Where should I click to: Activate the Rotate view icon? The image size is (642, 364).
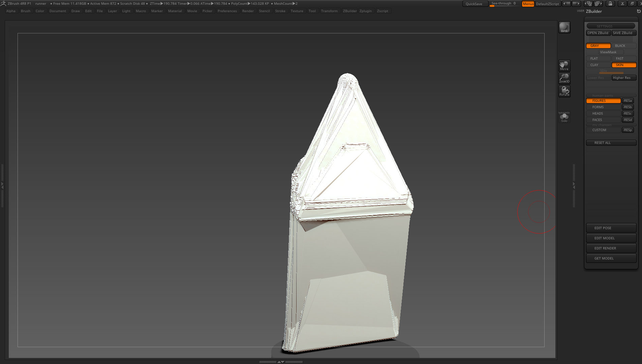point(564,91)
